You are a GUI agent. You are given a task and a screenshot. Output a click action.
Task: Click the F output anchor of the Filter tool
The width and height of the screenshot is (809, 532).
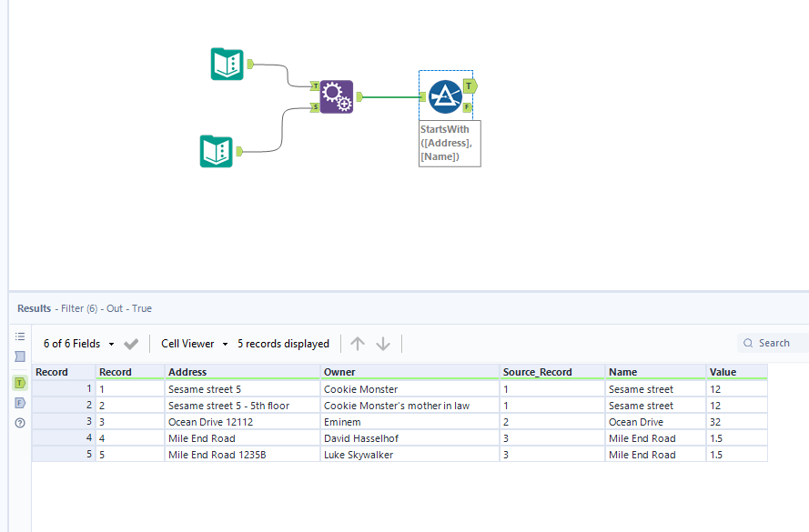(469, 106)
